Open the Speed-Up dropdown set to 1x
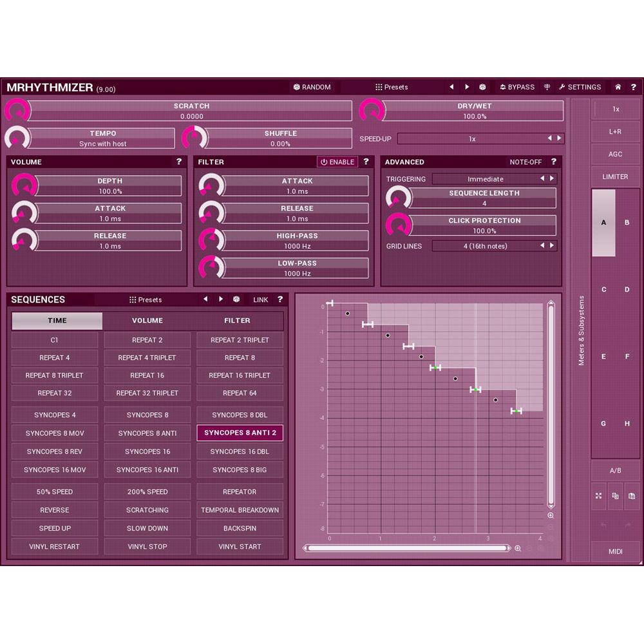The height and width of the screenshot is (644, 644). [x=472, y=138]
